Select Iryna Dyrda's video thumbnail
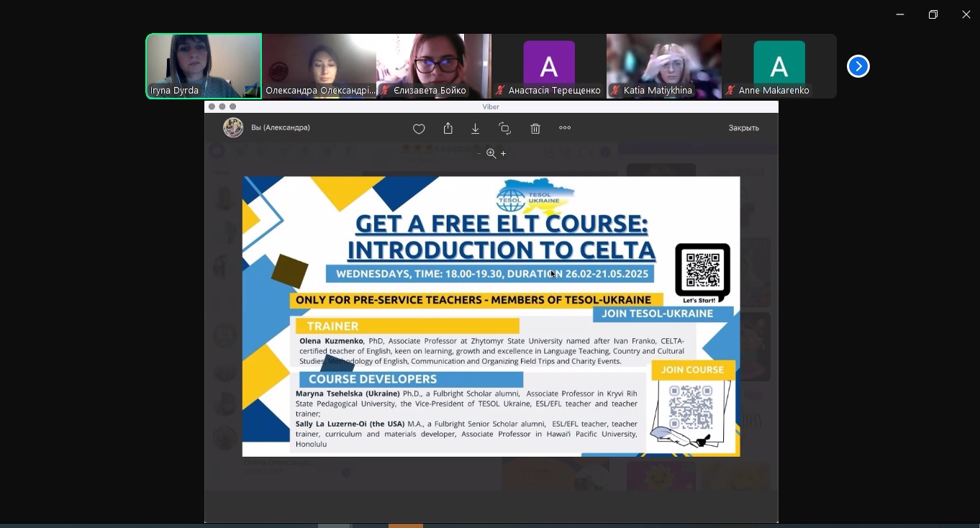The width and height of the screenshot is (980, 528). pyautogui.click(x=204, y=66)
